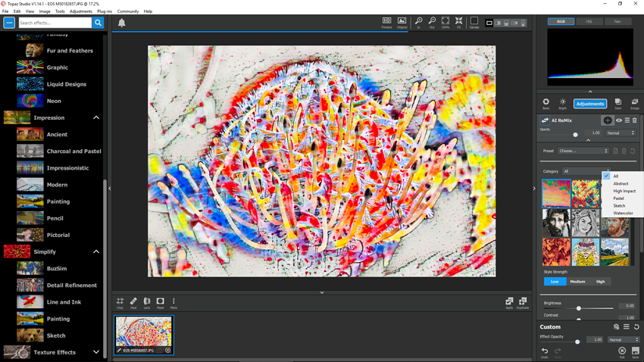This screenshot has width=644, height=362.
Task: Click the Adjustments button
Action: [x=589, y=104]
